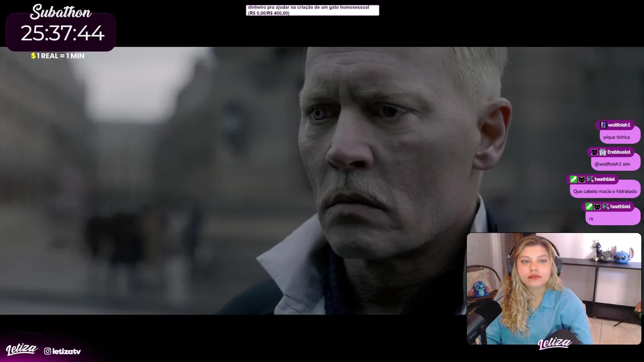Screen dimensions: 644x362
Task: Click the '1 REAL = 1 MIN' text
Action: click(60, 56)
